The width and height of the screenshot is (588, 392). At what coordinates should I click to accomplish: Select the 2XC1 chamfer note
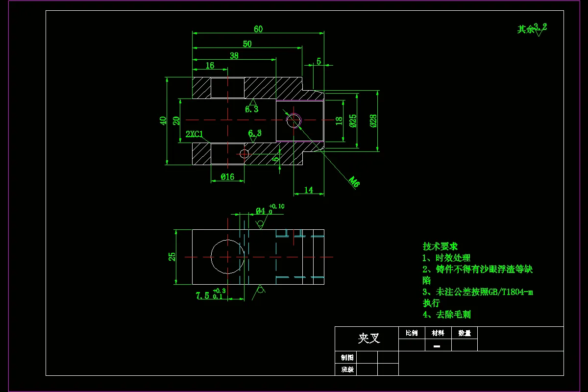click(195, 134)
